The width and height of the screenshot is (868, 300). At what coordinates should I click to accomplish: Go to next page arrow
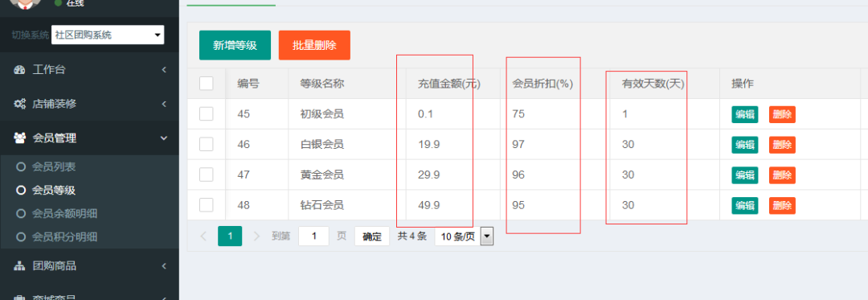[x=256, y=236]
